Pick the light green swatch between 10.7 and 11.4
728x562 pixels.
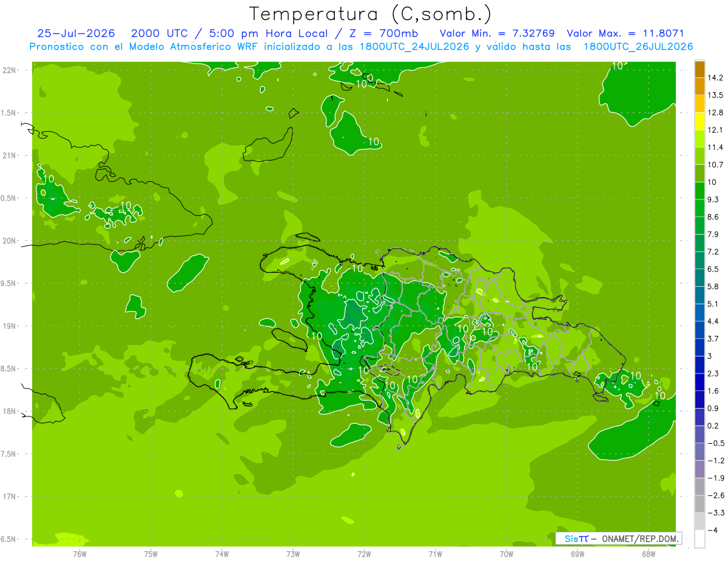tap(699, 156)
